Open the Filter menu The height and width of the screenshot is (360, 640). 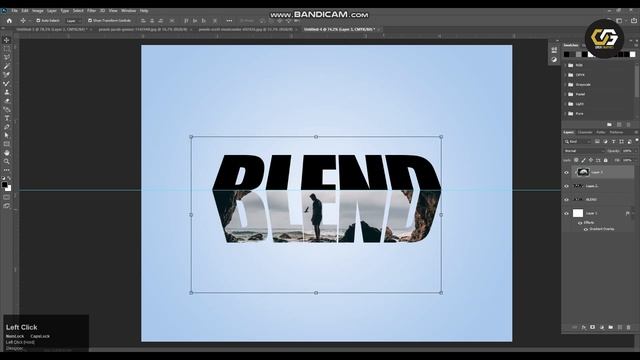tap(91, 11)
